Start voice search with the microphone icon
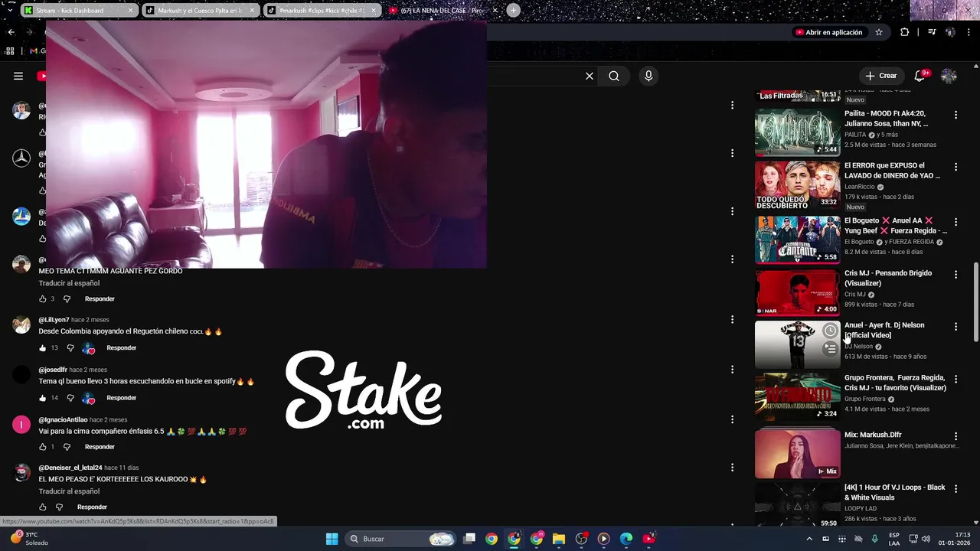Screen dimensions: 980x551 point(648,76)
